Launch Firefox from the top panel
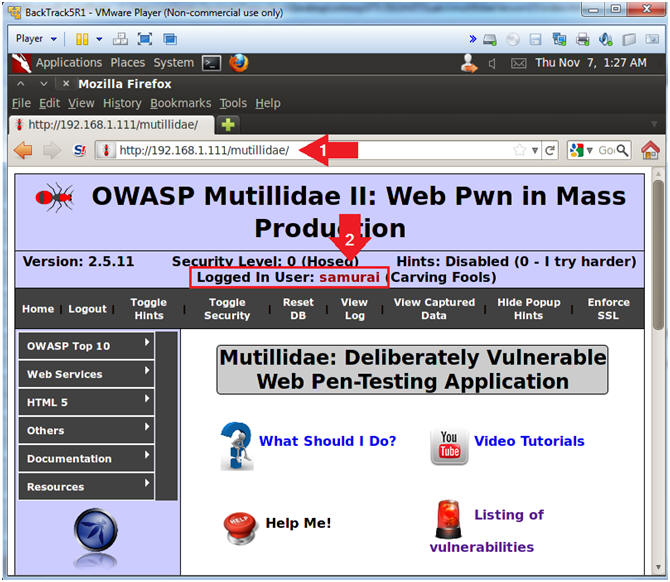 pos(238,63)
